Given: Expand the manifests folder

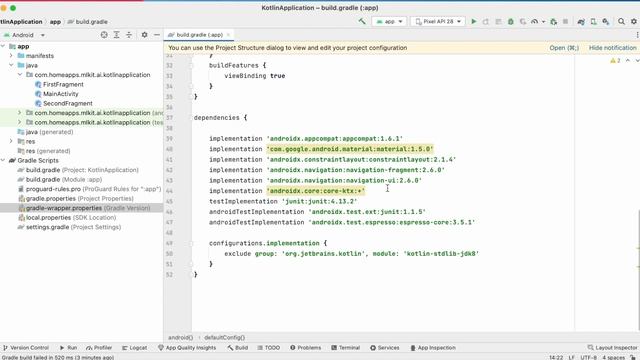Looking at the screenshot, I should [11, 56].
